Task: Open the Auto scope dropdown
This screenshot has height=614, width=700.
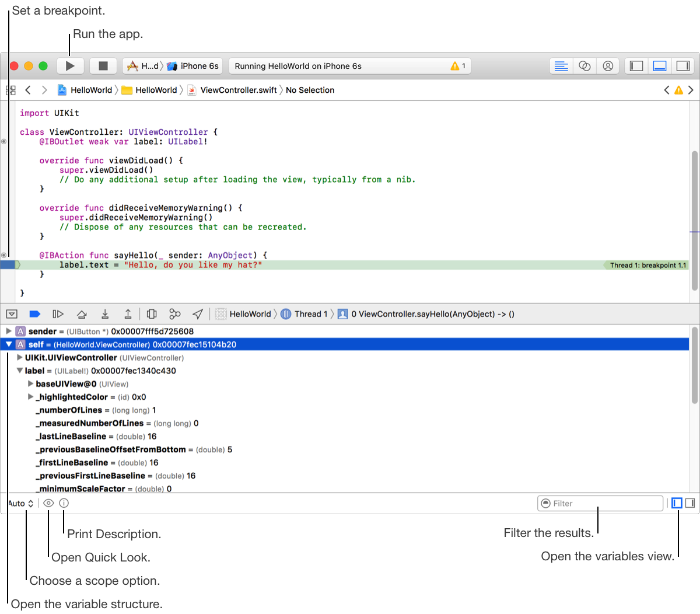Action: [20, 503]
